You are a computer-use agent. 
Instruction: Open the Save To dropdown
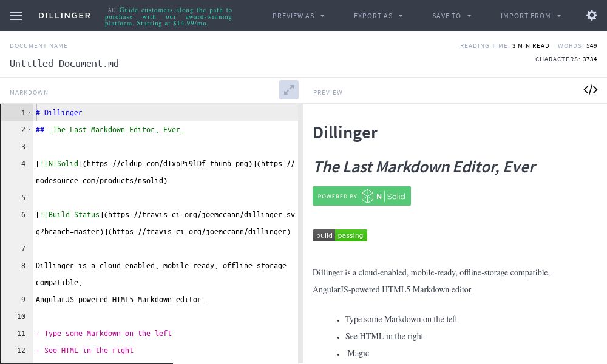452,16
